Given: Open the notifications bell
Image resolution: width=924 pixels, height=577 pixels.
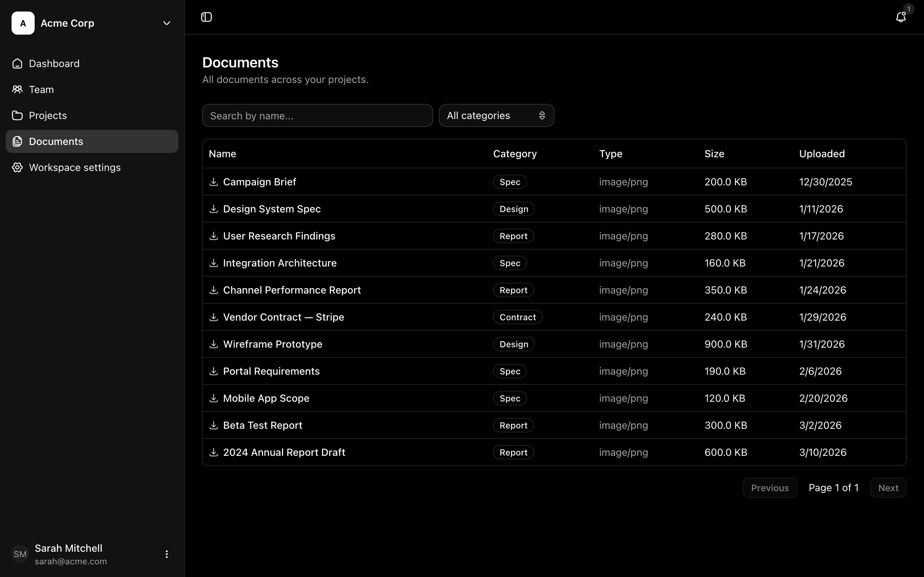Looking at the screenshot, I should point(900,17).
